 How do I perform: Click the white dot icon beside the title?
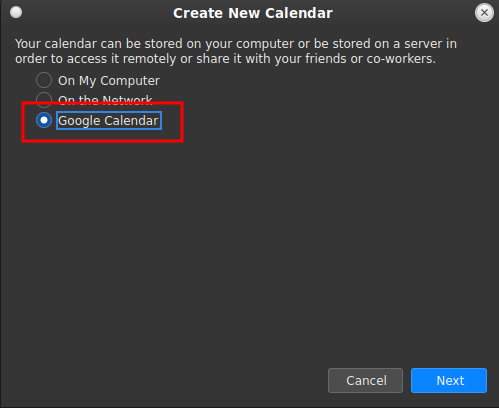pyautogui.click(x=16, y=12)
